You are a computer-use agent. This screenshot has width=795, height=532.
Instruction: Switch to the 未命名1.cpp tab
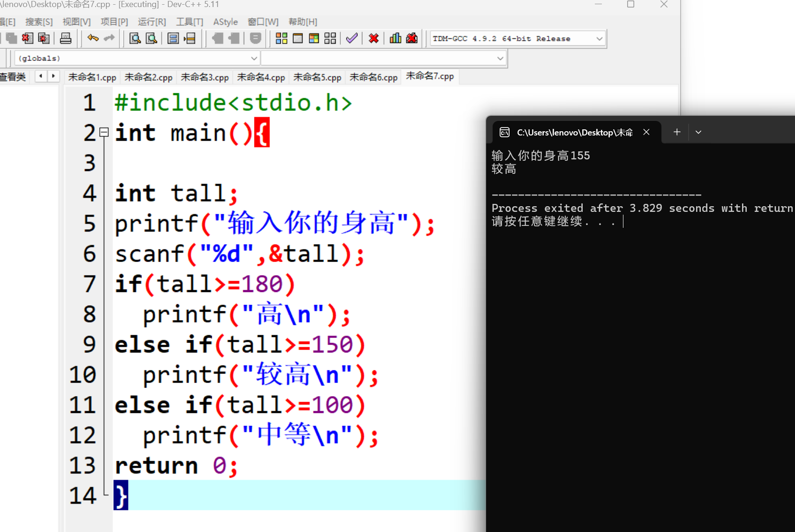click(x=92, y=77)
